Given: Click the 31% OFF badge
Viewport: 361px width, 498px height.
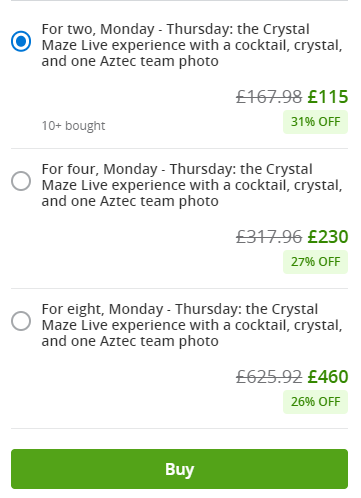Looking at the screenshot, I should (x=315, y=122).
